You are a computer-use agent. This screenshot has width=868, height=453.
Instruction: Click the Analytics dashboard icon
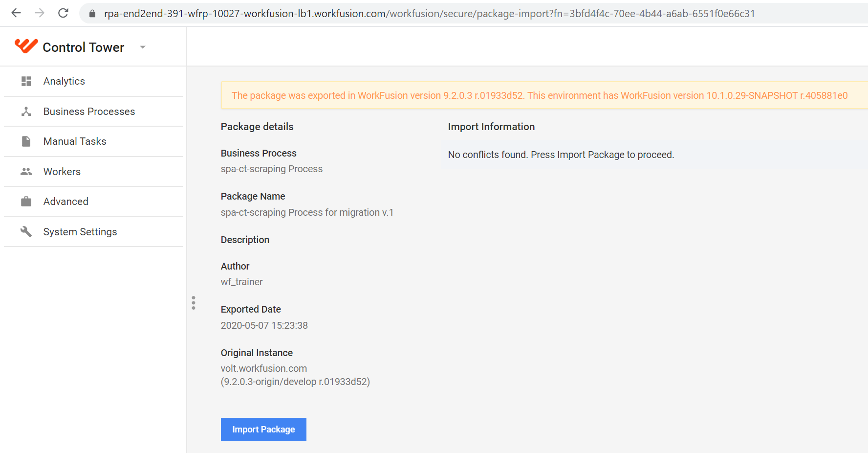26,81
